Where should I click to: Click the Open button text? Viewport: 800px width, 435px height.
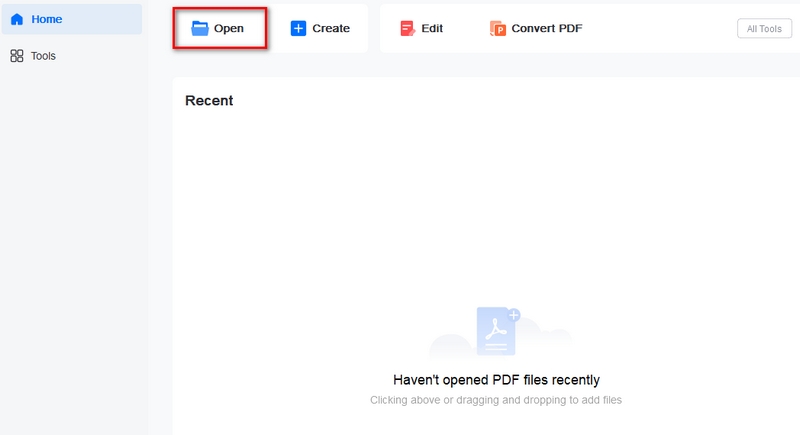click(x=229, y=29)
